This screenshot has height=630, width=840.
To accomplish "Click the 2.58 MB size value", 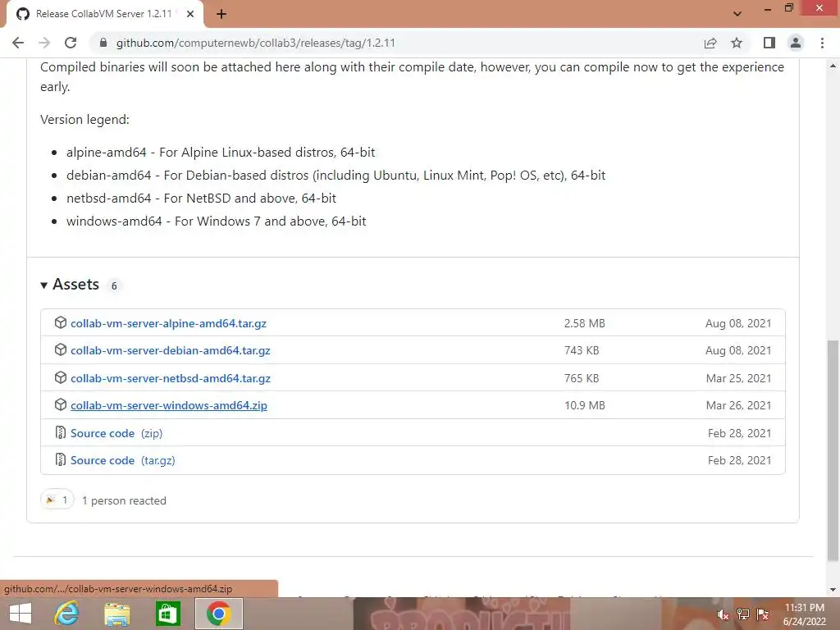I will (x=584, y=323).
